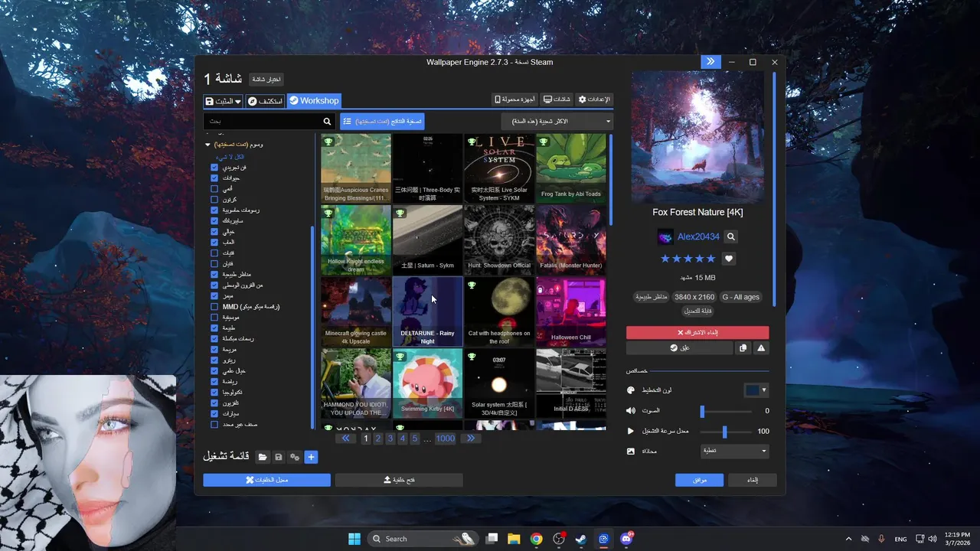Click فتح خلفية open wallpaper button
The width and height of the screenshot is (980, 551).
399,480
